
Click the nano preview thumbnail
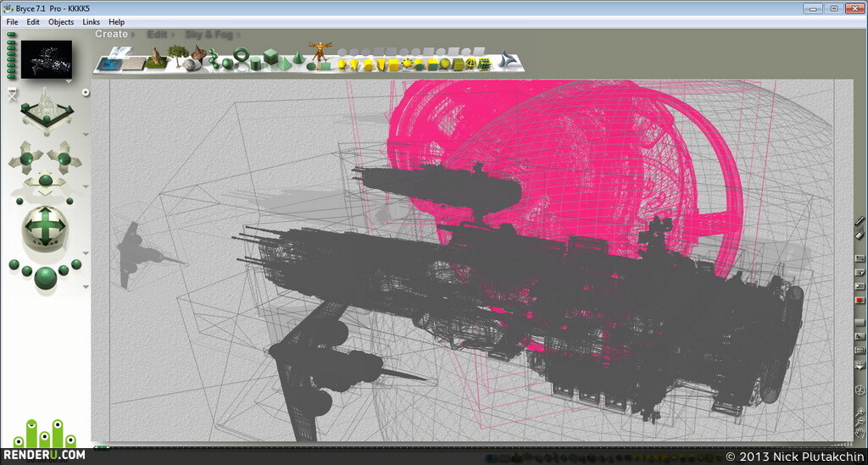click(x=47, y=59)
